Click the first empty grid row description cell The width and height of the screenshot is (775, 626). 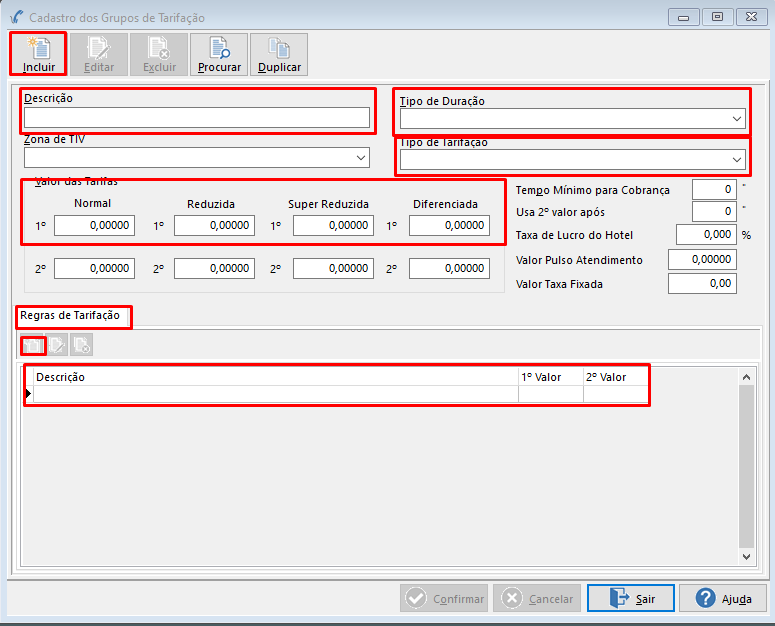(x=276, y=394)
